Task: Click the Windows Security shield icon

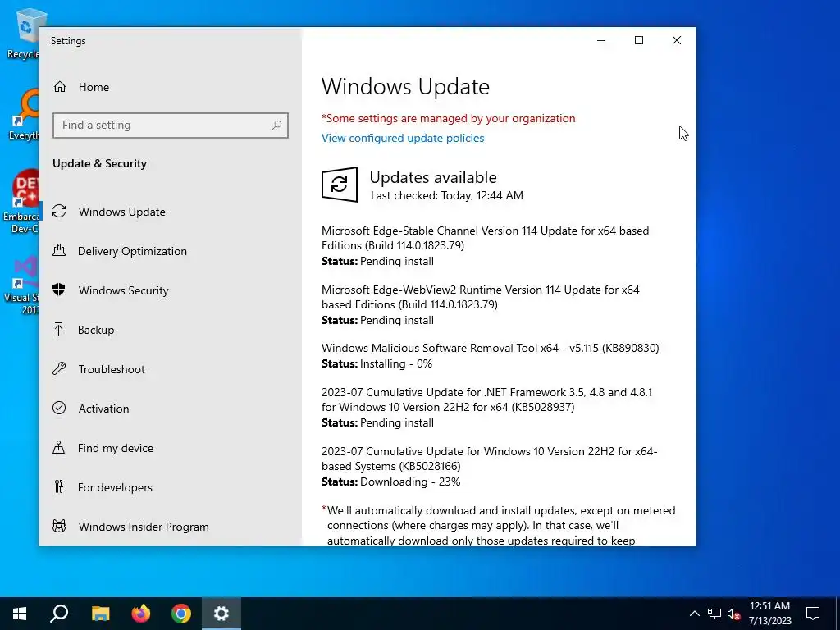Action: pyautogui.click(x=59, y=290)
